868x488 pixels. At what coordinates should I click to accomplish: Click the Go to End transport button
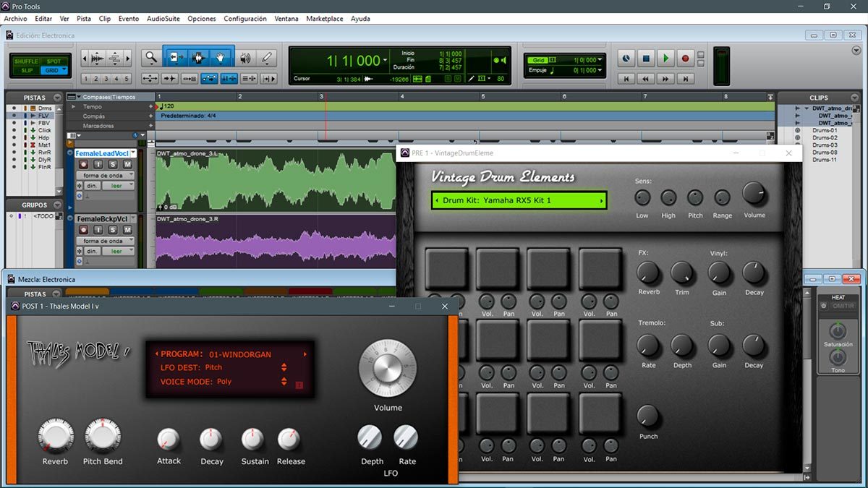click(685, 78)
